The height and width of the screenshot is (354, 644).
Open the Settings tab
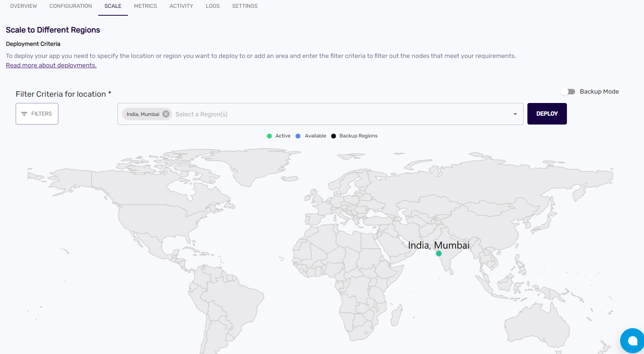(x=245, y=6)
